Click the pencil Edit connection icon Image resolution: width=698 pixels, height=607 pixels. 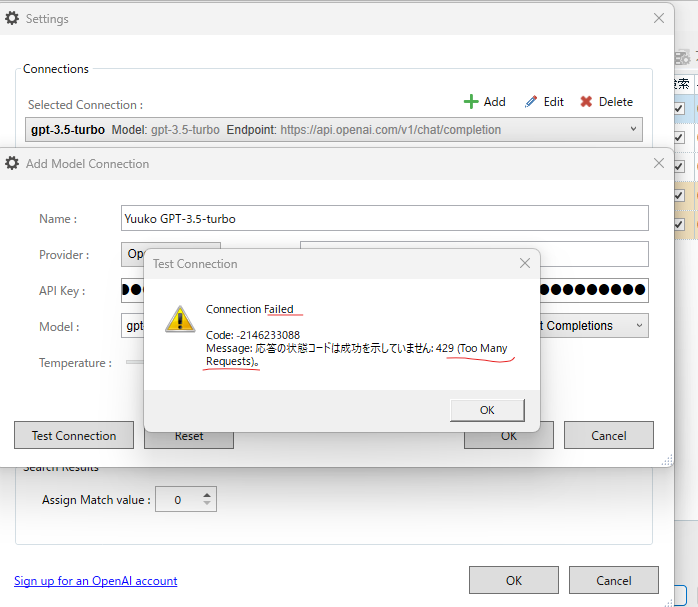(531, 102)
